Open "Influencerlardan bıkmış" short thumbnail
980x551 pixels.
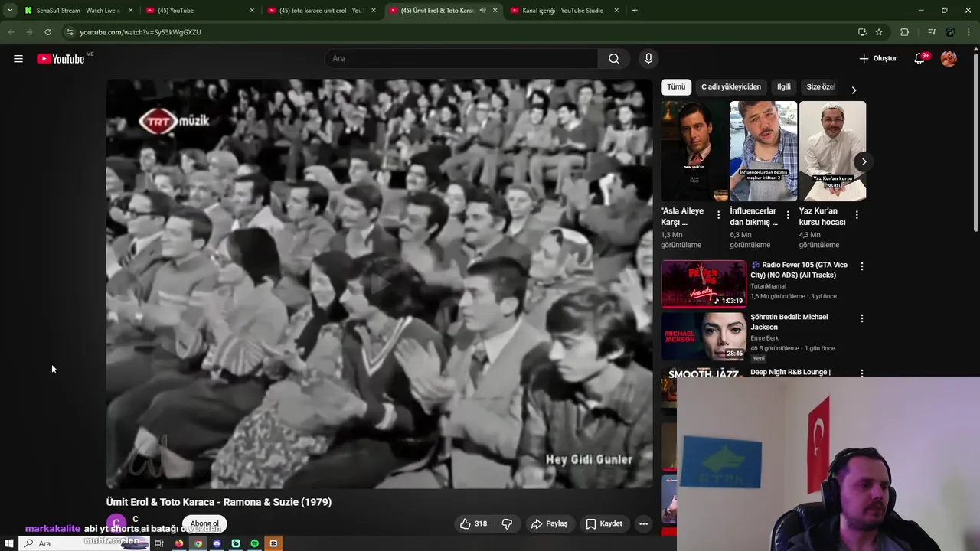[763, 151]
